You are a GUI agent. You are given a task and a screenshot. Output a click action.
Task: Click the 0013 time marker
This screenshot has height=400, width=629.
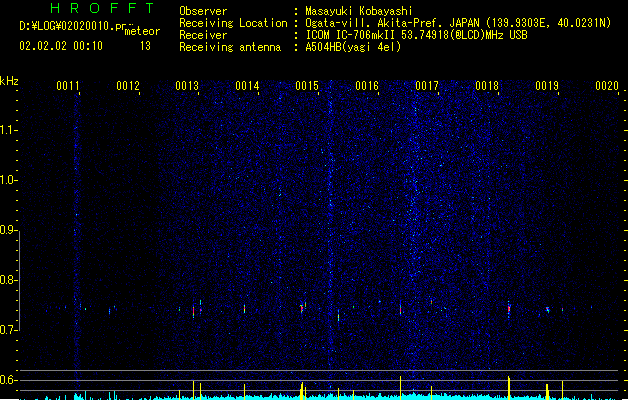[187, 86]
